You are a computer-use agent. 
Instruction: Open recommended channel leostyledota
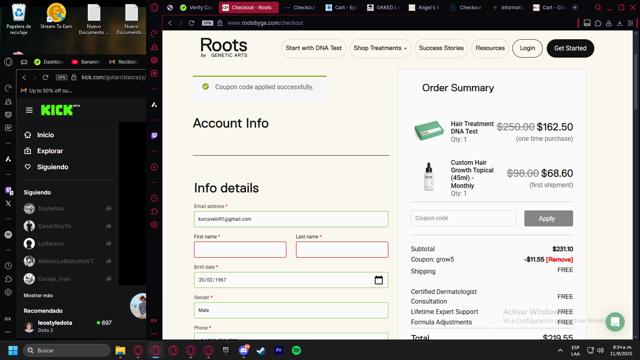[x=55, y=322]
